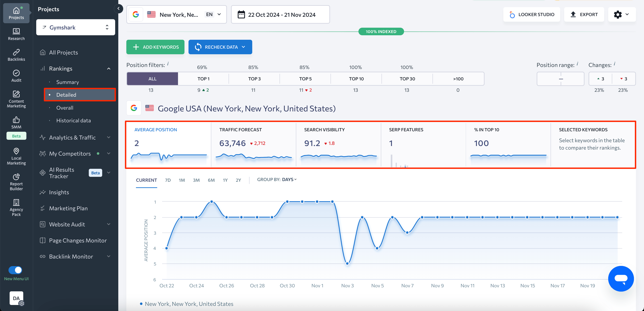
Task: Expand Analytics & Traffic section
Action: [x=108, y=137]
